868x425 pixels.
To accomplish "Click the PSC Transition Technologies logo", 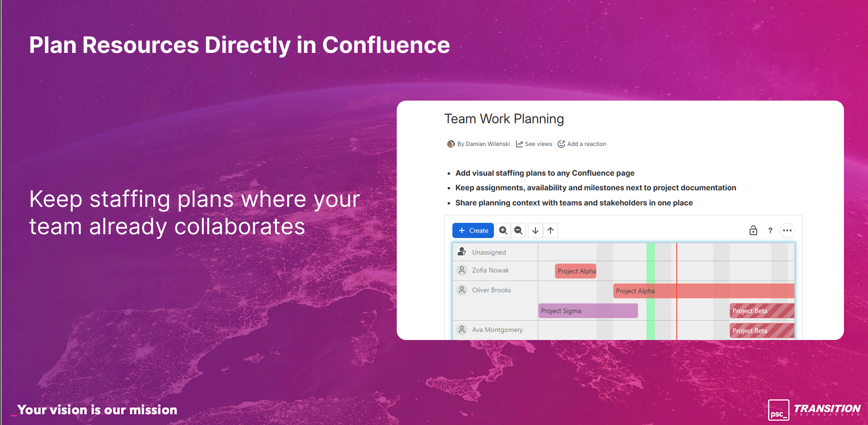I will pyautogui.click(x=814, y=409).
